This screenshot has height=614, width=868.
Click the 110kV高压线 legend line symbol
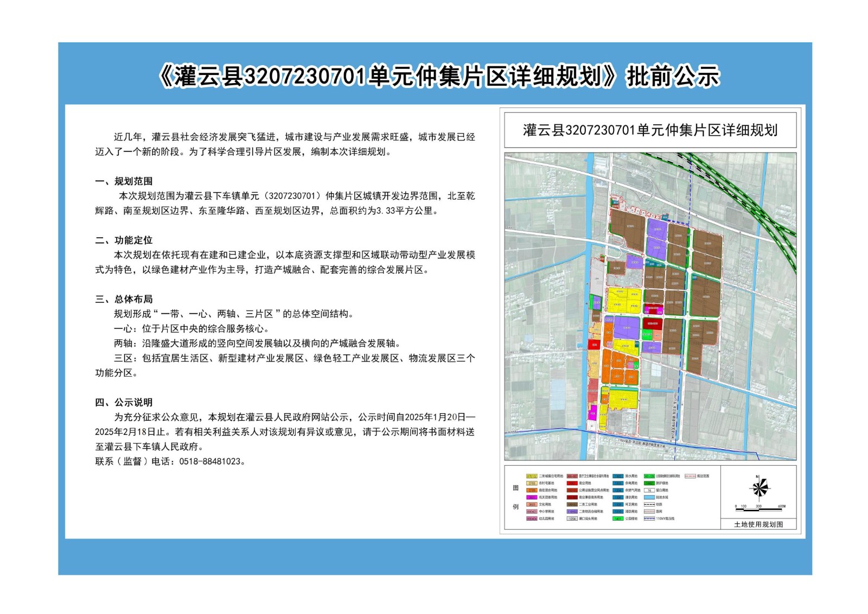[x=649, y=518]
